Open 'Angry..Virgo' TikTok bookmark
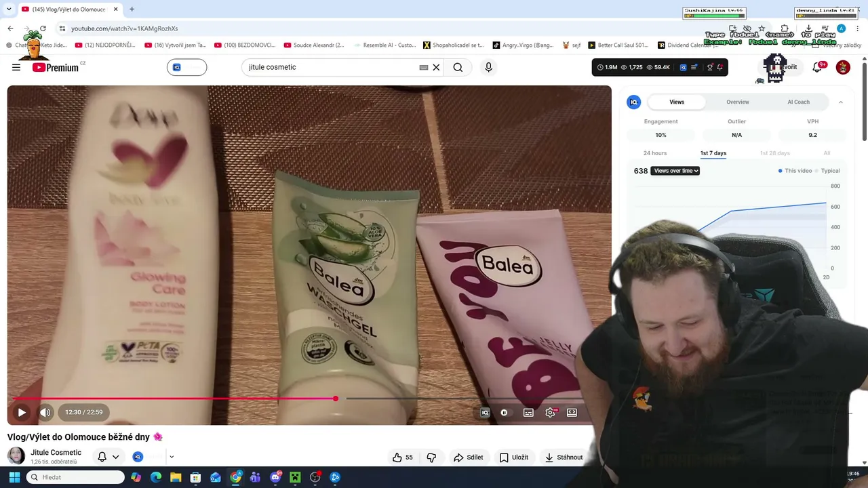Image resolution: width=868 pixels, height=488 pixels. pyautogui.click(x=522, y=45)
